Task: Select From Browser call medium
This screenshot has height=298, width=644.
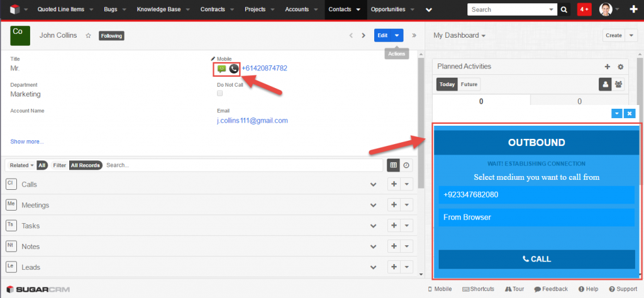Action: click(536, 218)
